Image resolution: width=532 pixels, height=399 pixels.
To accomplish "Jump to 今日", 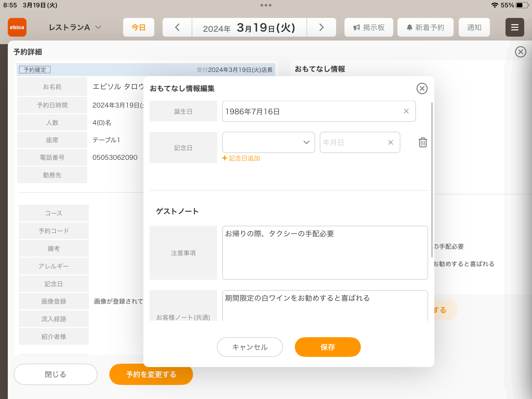I will 138,27.
